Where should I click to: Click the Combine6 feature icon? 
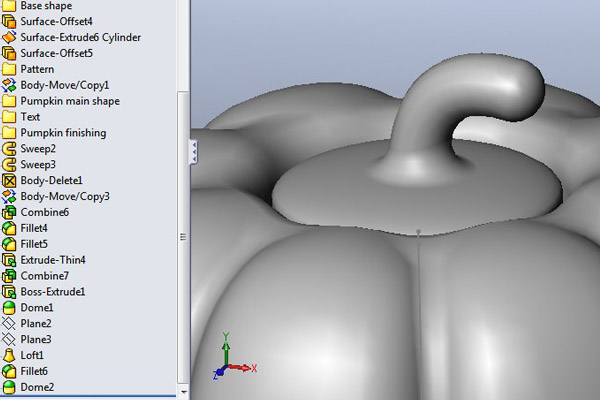pos(9,212)
